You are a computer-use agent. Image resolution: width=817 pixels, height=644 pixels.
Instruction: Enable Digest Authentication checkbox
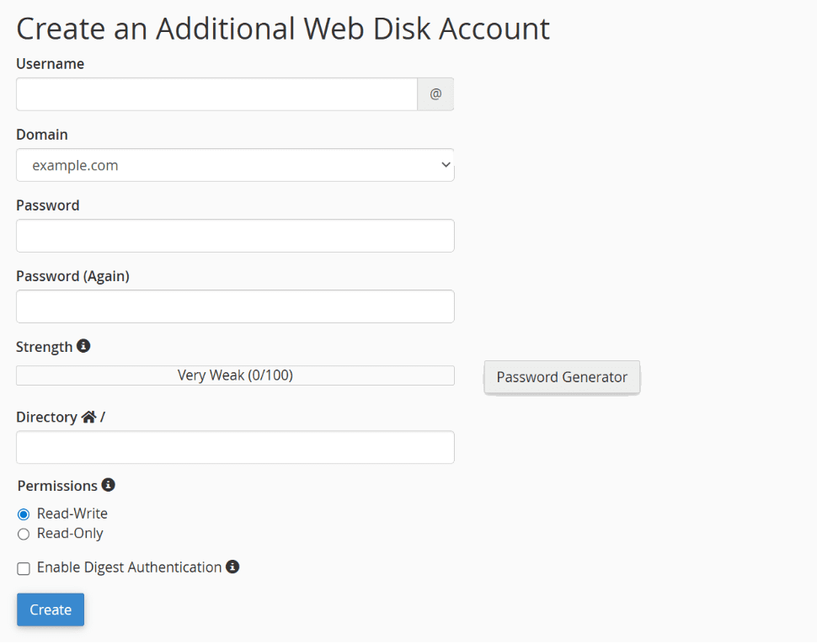24,569
